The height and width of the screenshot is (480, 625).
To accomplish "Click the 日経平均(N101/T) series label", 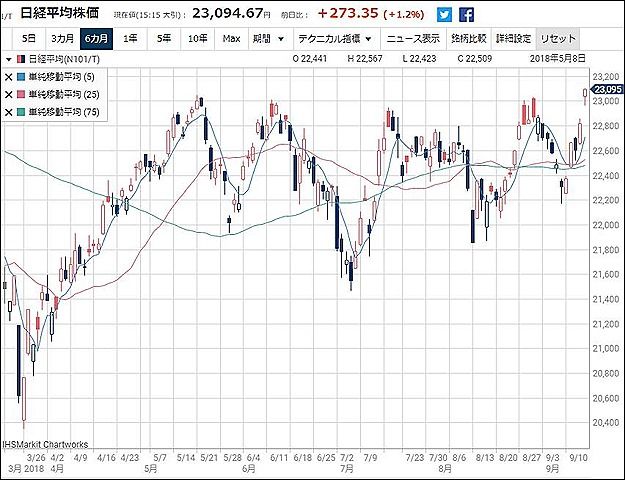I will (64, 59).
